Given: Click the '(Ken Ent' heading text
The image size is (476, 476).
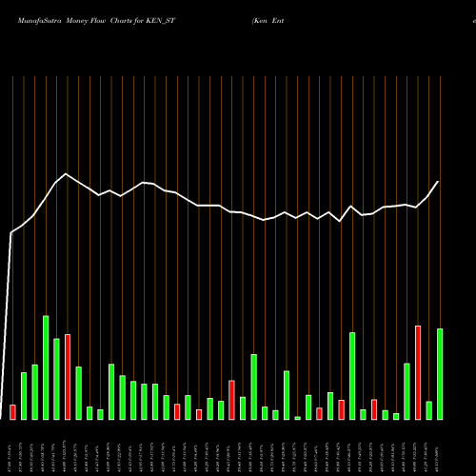Looking at the screenshot, I should [x=268, y=21].
